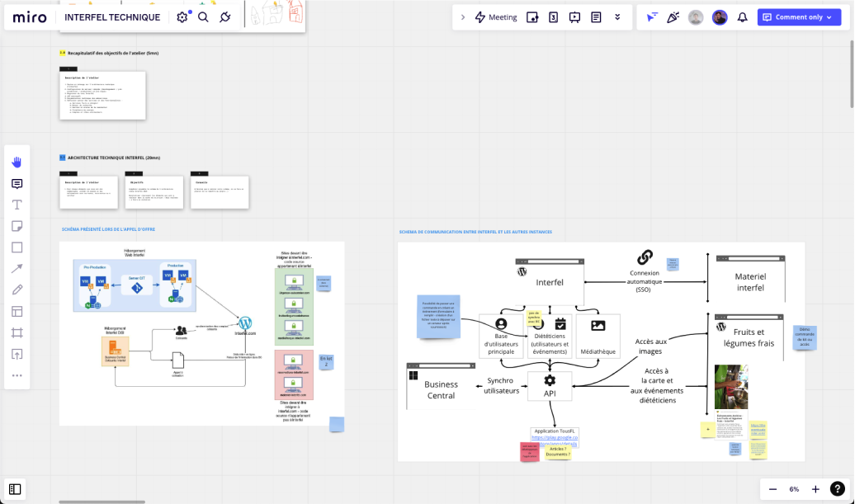Open the notifications bell

click(x=742, y=17)
